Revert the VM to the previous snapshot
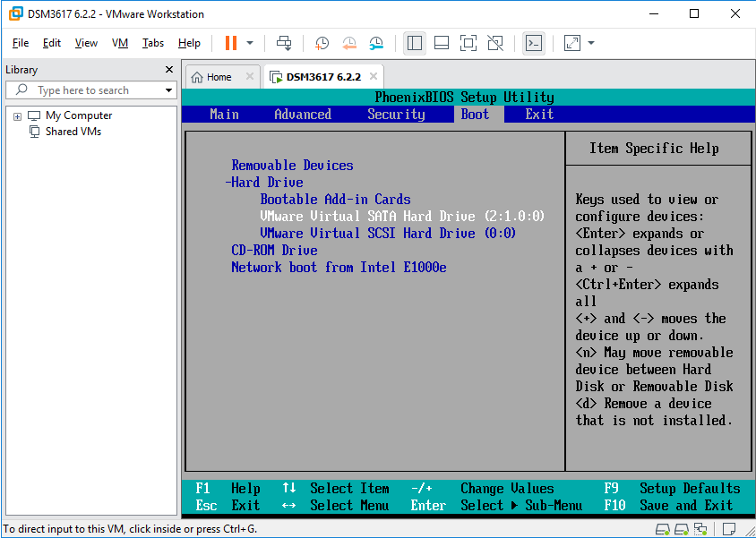This screenshot has width=756, height=538. [x=349, y=43]
